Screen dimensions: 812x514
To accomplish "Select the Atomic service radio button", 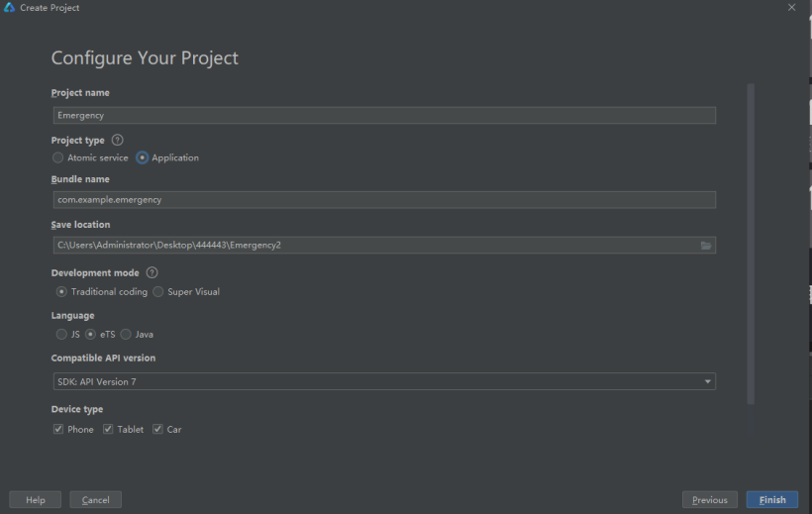I will click(58, 157).
